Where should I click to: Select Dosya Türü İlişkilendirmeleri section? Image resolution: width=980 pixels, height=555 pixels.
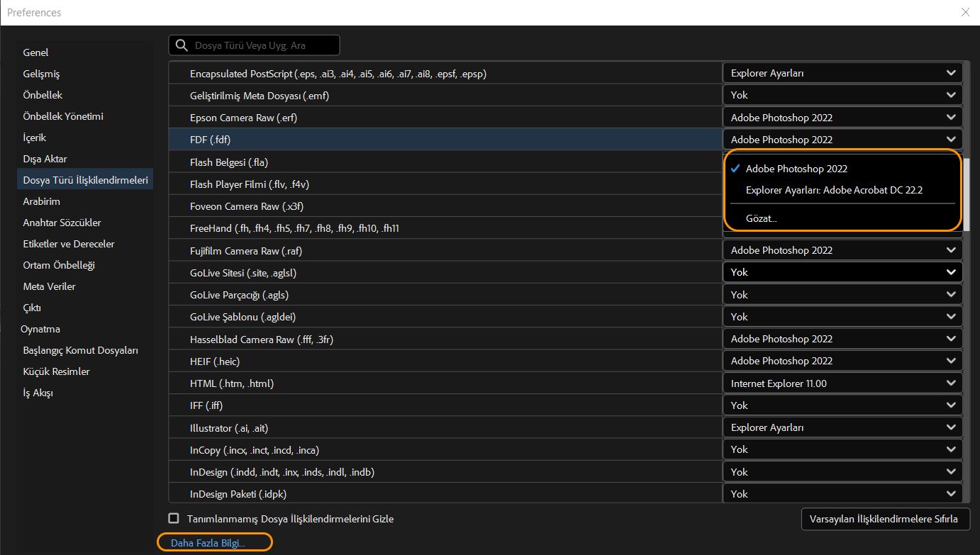click(x=85, y=180)
